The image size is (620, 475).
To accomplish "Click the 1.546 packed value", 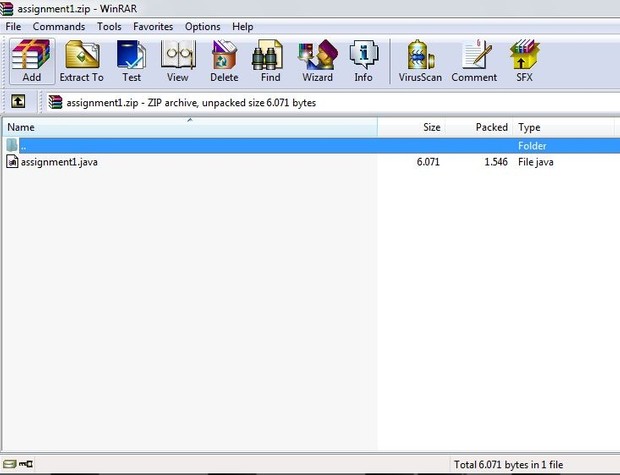I will tap(496, 162).
